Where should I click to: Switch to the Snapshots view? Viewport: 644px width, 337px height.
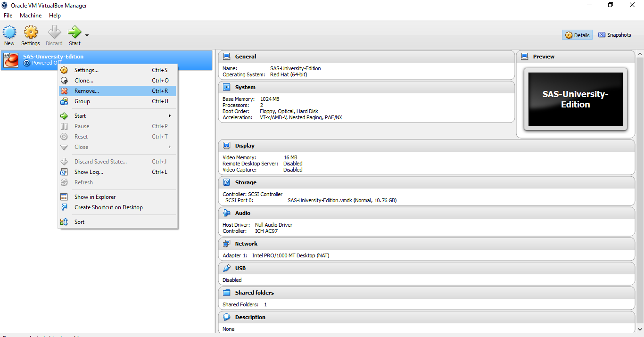click(x=615, y=35)
